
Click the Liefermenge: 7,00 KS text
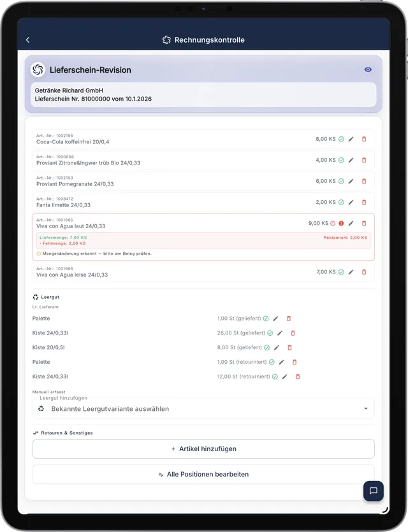(x=63, y=238)
